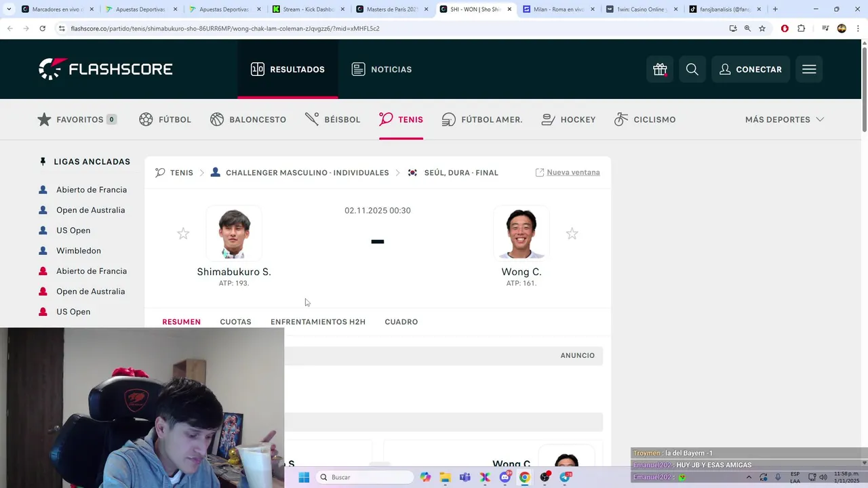Open Chrome from taskbar
This screenshot has width=868, height=488.
pyautogui.click(x=524, y=477)
